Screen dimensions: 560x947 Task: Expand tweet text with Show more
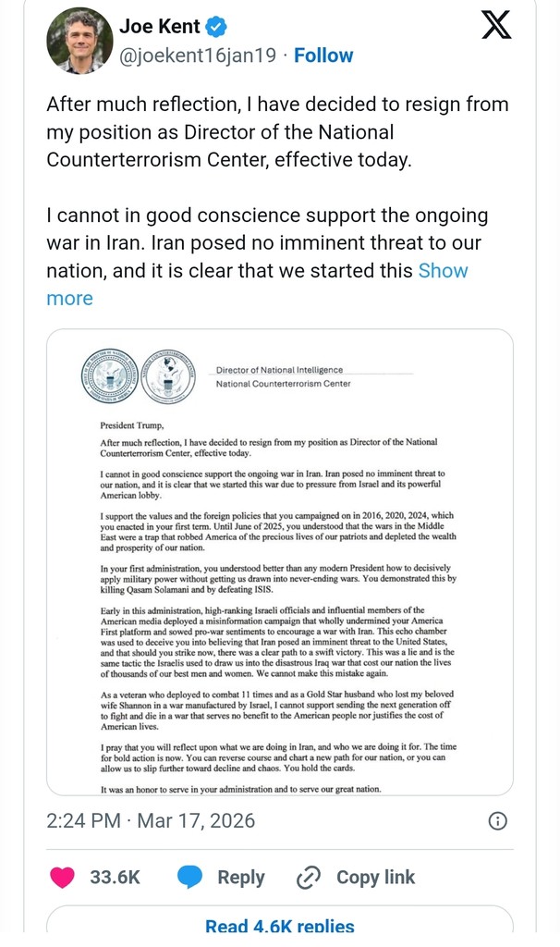(443, 271)
